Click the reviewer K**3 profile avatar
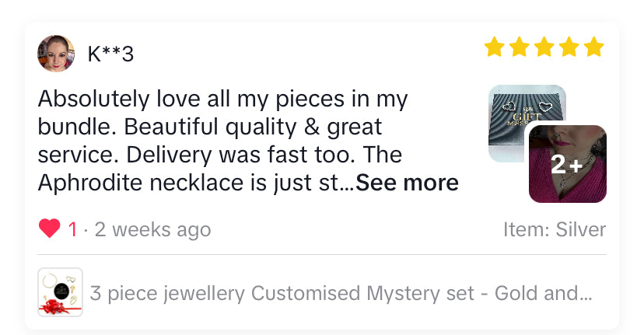Viewport: 644px width, 335px height. pos(56,54)
